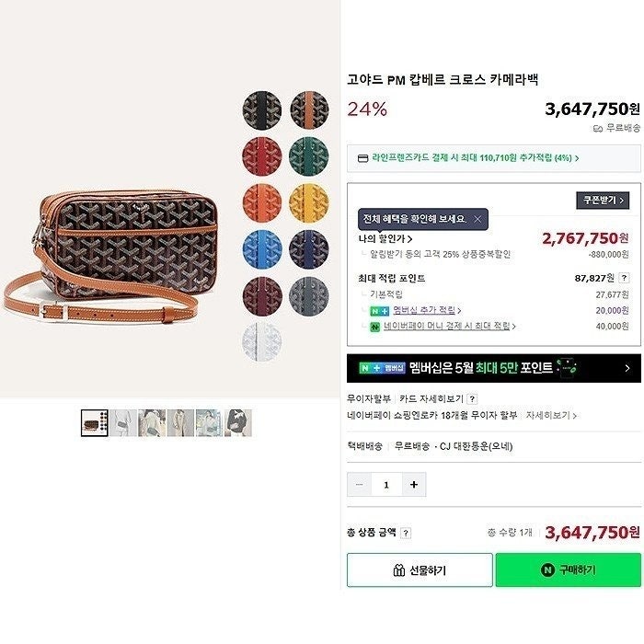Image resolution: width=644 pixels, height=644 pixels.
Task: Select the green pattern swatch
Action: 309,156
